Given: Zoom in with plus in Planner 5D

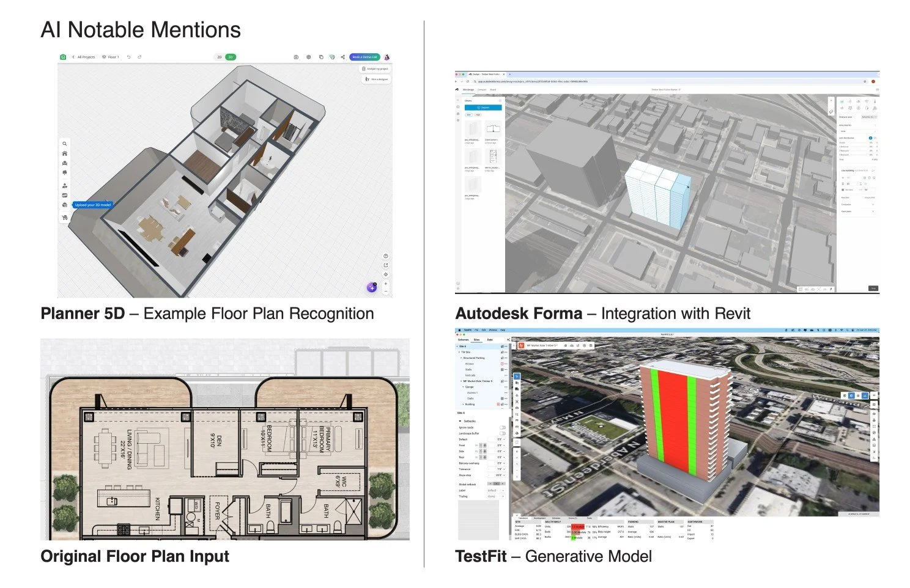Looking at the screenshot, I should (386, 284).
